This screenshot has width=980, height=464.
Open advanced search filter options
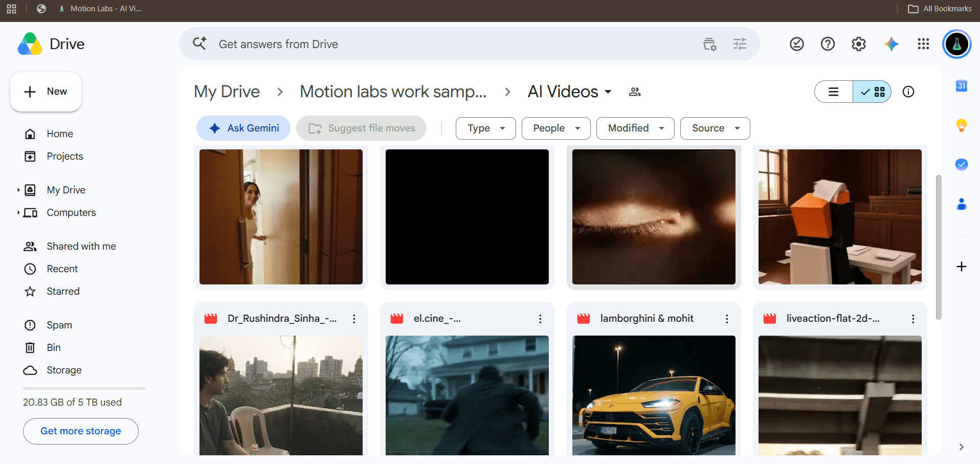pyautogui.click(x=740, y=44)
